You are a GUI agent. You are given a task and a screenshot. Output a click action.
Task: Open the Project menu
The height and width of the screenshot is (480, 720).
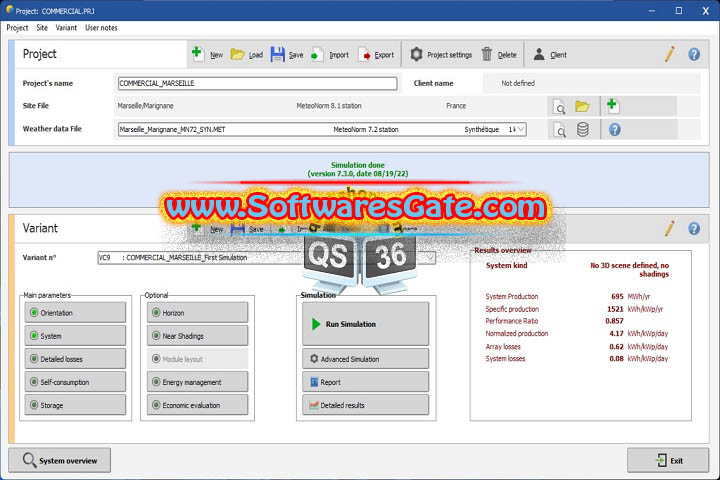pyautogui.click(x=17, y=28)
